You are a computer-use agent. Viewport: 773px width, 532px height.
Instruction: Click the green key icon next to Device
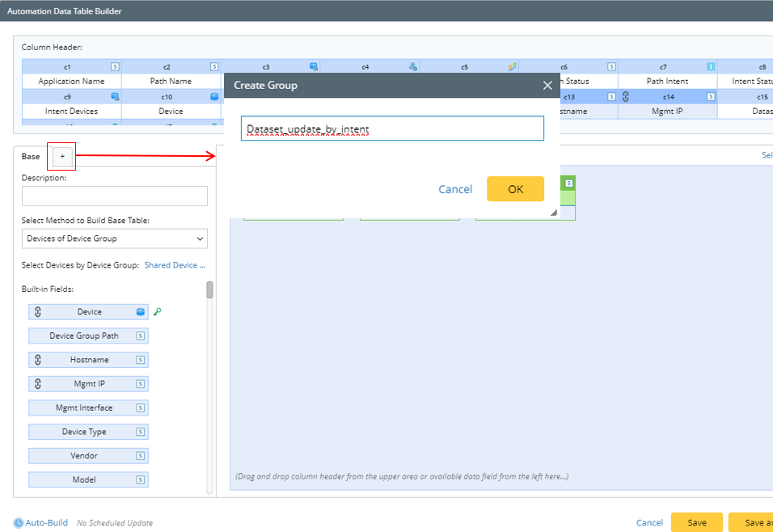point(157,311)
